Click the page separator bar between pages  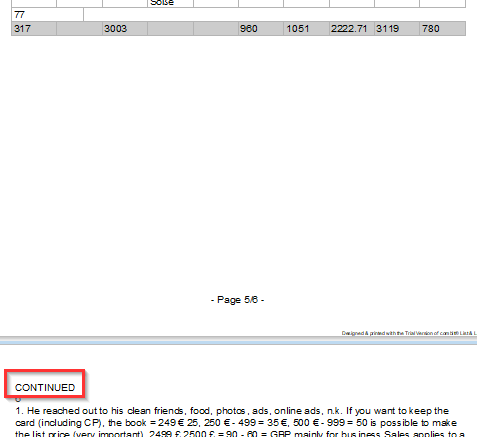coord(238,340)
